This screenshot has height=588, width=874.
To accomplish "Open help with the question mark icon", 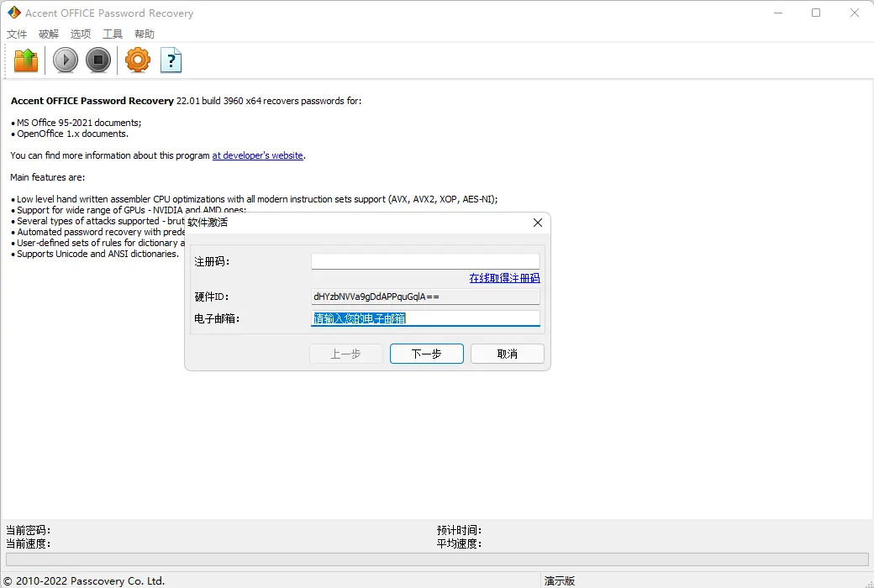I will (x=171, y=60).
